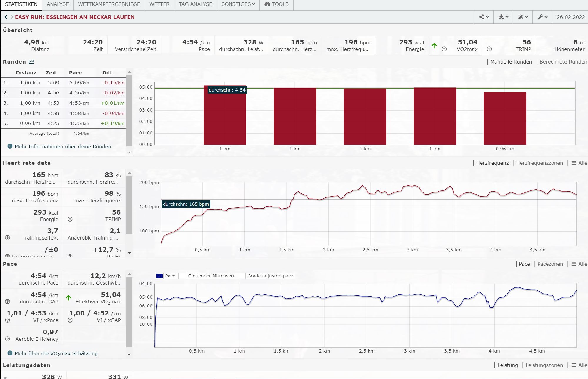Screen dimensions: 588x379
Task: Enable Grade adjusted pace checkbox
Action: click(241, 276)
